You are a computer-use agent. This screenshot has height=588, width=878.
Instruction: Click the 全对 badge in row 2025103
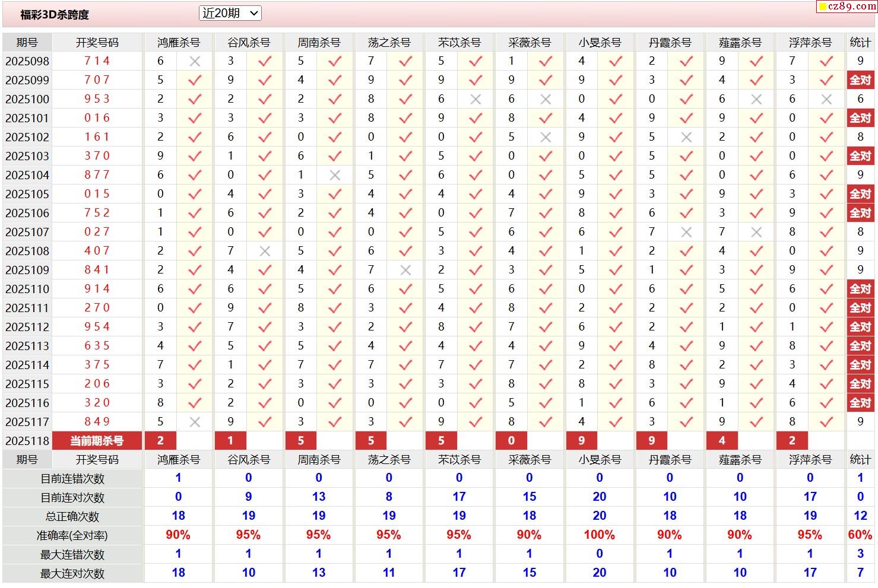tap(860, 156)
